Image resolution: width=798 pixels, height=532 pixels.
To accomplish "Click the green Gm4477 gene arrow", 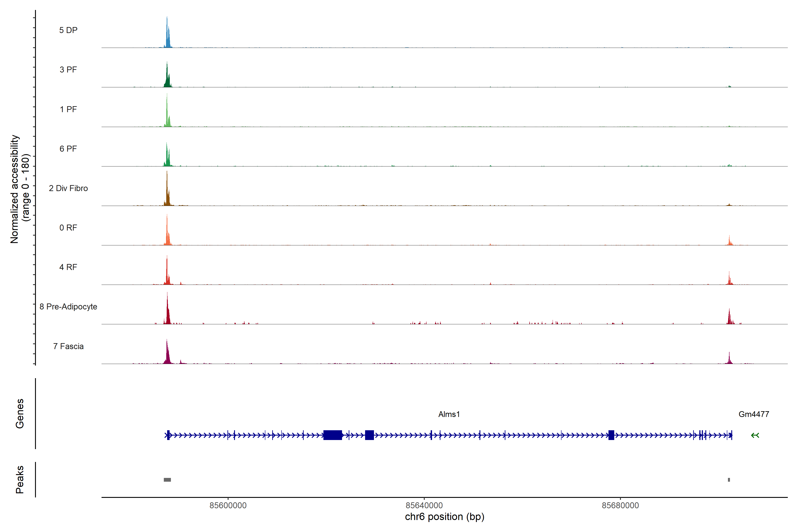I will (755, 435).
